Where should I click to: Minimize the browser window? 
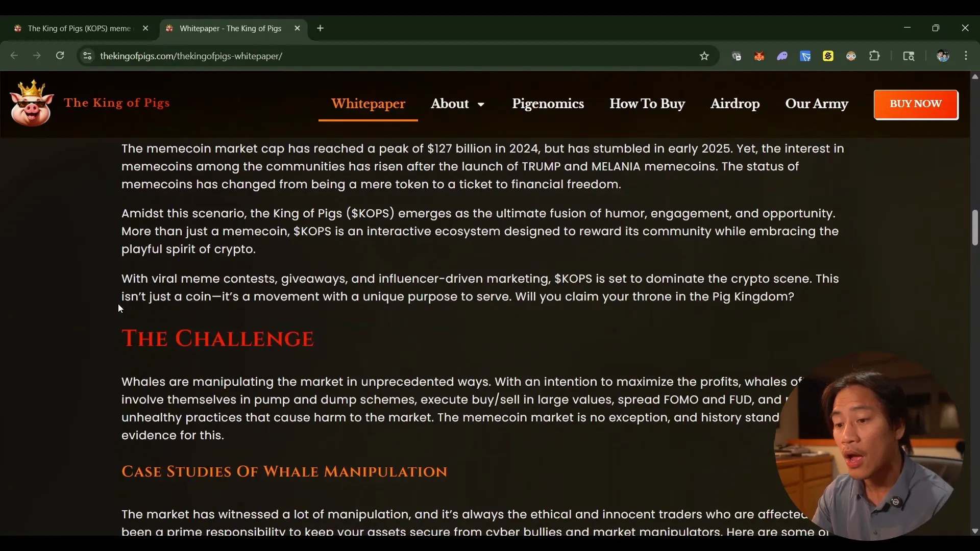pos(907,28)
